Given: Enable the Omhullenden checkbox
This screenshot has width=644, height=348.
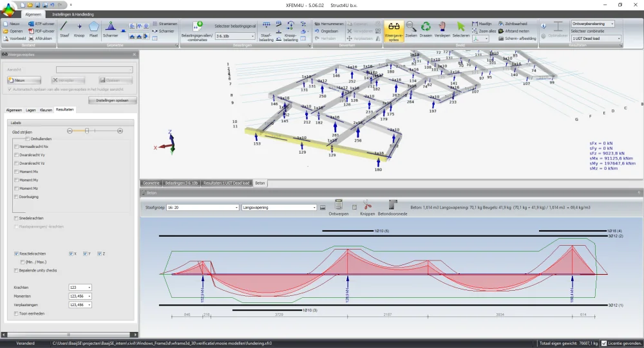Looking at the screenshot, I should tap(28, 139).
